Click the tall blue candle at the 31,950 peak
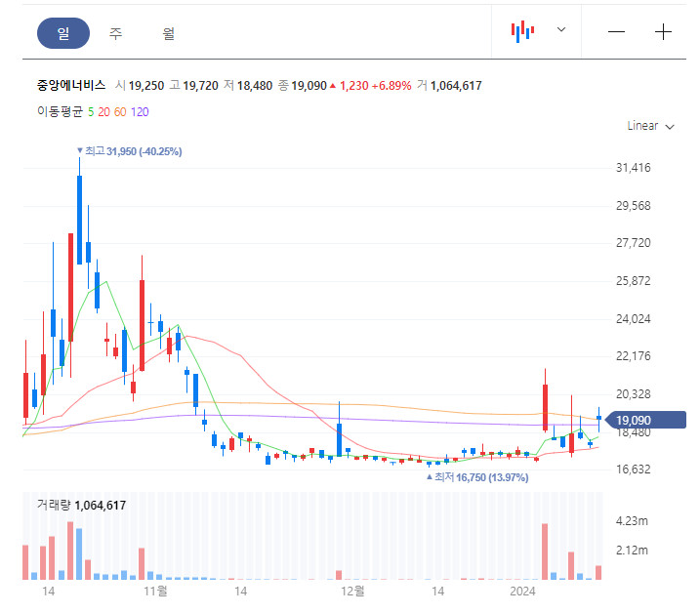 [79, 220]
